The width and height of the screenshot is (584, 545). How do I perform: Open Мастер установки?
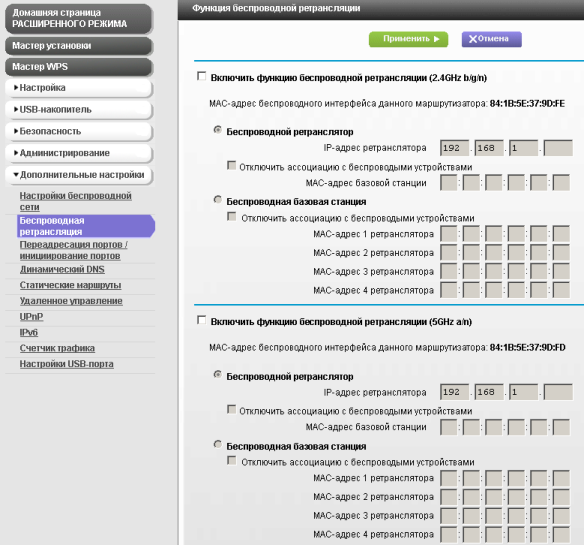[x=79, y=46]
